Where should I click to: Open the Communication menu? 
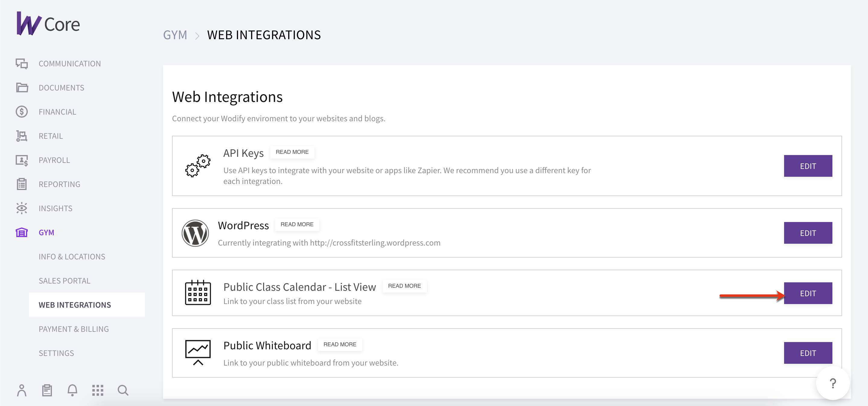pyautogui.click(x=69, y=64)
